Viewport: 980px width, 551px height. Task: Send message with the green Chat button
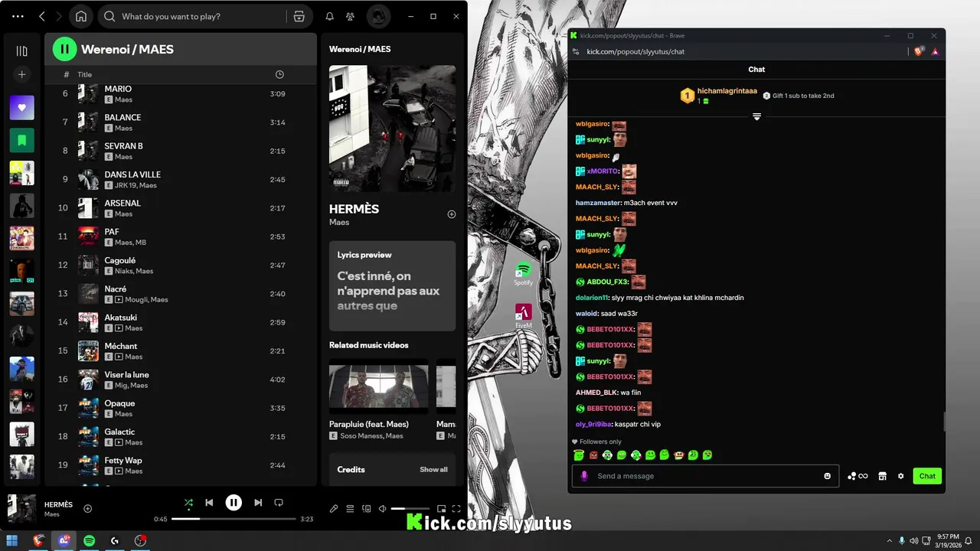[x=927, y=476]
